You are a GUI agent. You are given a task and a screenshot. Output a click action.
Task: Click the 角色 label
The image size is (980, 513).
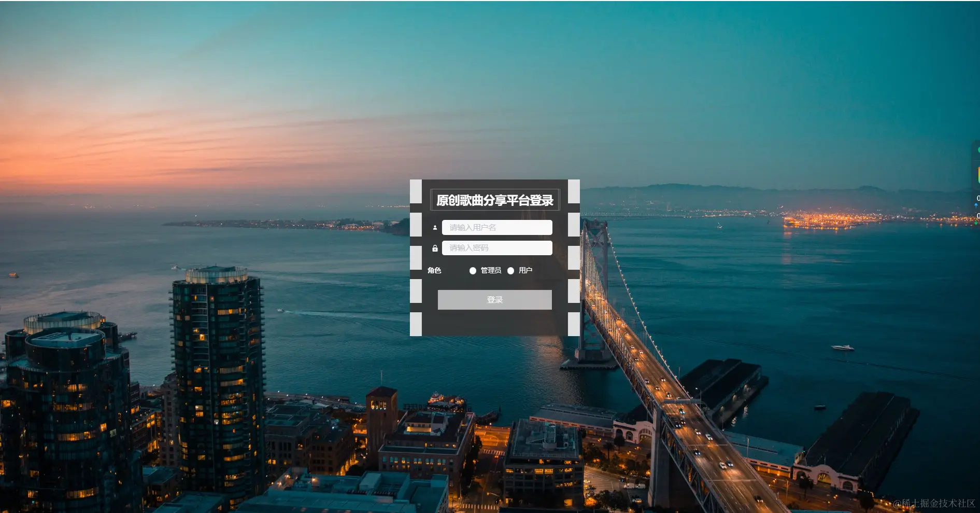pyautogui.click(x=434, y=270)
